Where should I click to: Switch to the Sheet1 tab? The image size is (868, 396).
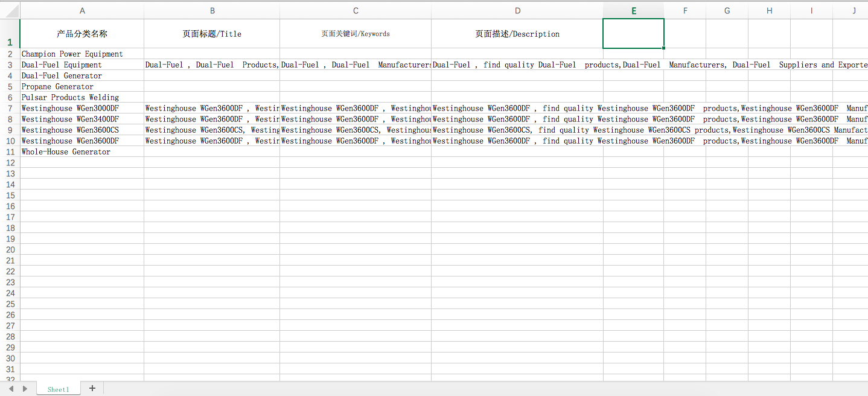point(58,389)
